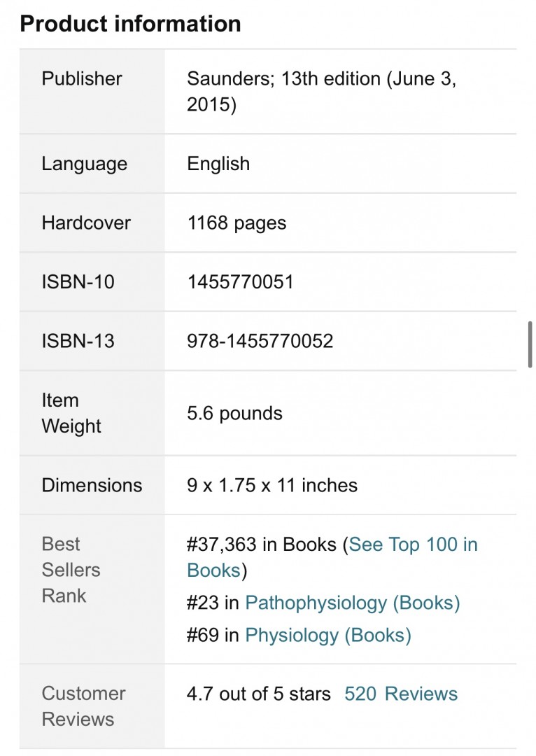Viewport: 536px width, 756px height.
Task: Click the #37,363 in Books rank text
Action: click(x=261, y=545)
